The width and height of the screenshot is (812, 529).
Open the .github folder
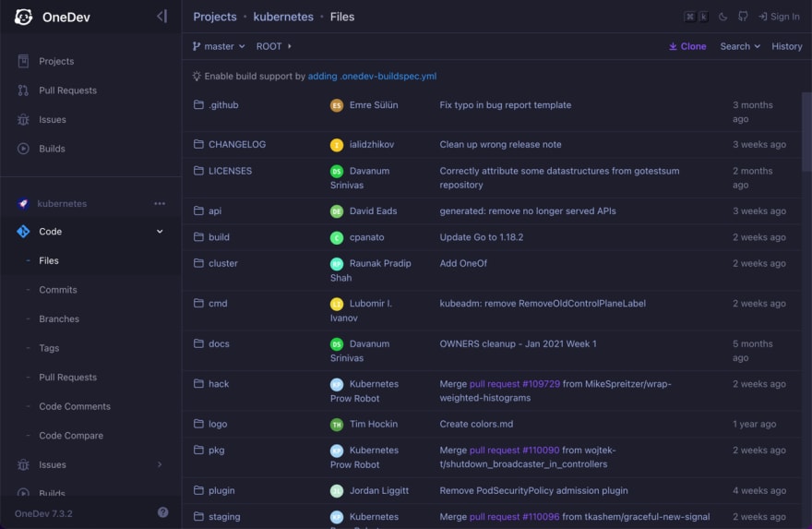(223, 105)
